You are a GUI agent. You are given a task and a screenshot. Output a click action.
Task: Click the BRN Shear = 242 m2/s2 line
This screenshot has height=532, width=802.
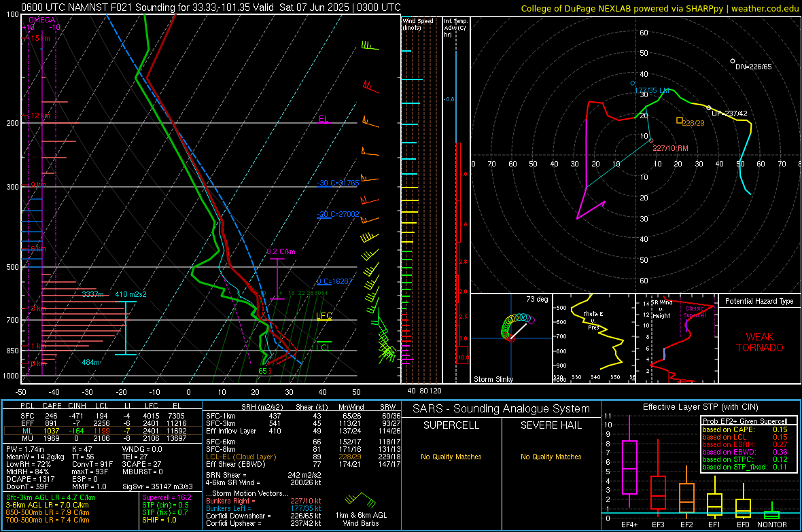(264, 475)
